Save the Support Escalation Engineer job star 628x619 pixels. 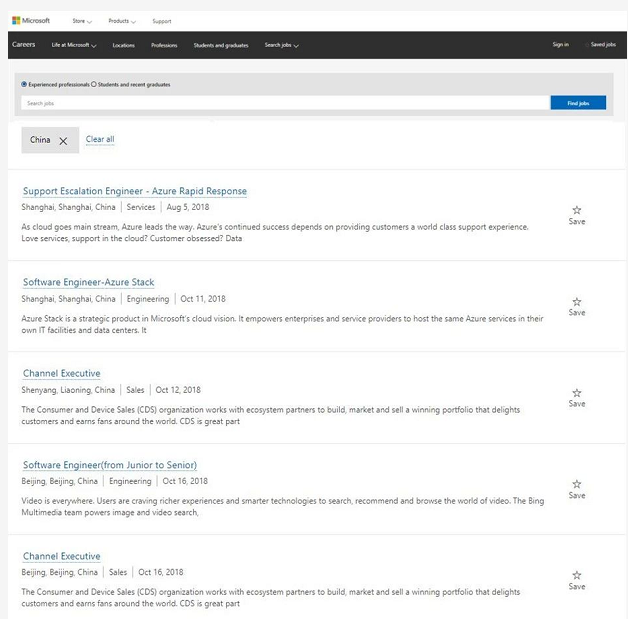coord(577,210)
